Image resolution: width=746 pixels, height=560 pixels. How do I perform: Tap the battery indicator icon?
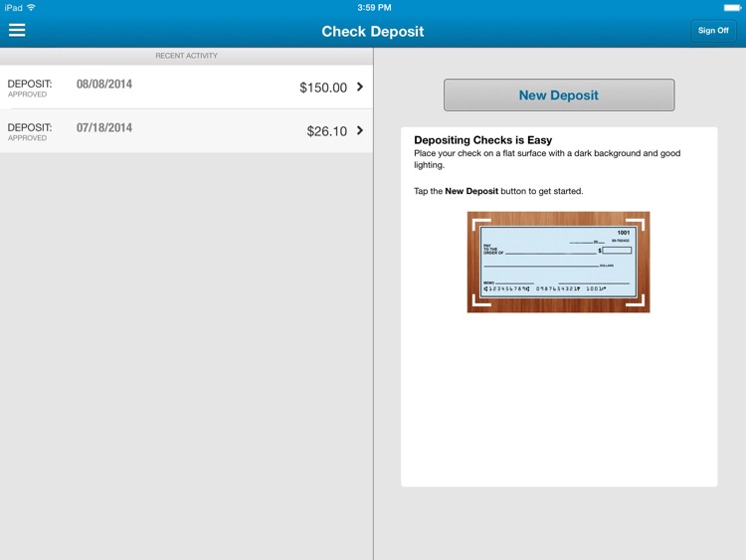tap(732, 8)
